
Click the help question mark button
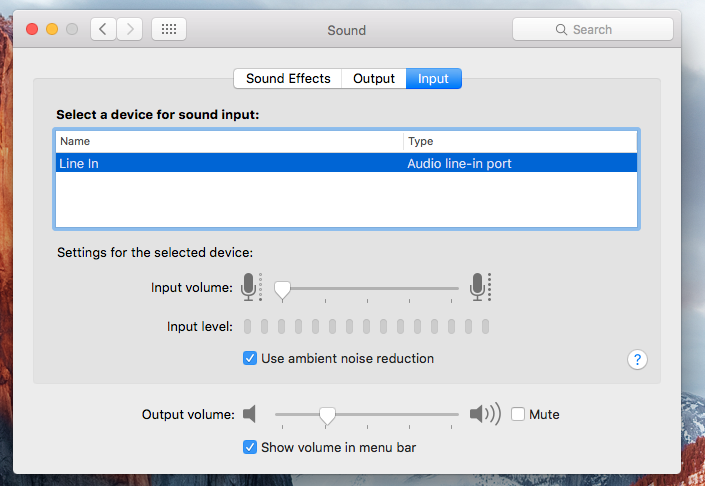(x=637, y=359)
